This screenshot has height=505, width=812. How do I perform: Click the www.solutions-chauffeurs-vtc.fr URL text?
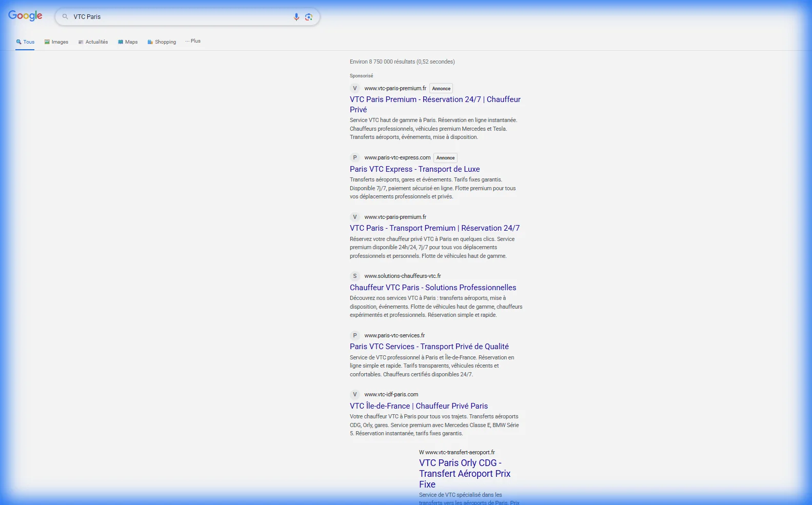(x=403, y=276)
